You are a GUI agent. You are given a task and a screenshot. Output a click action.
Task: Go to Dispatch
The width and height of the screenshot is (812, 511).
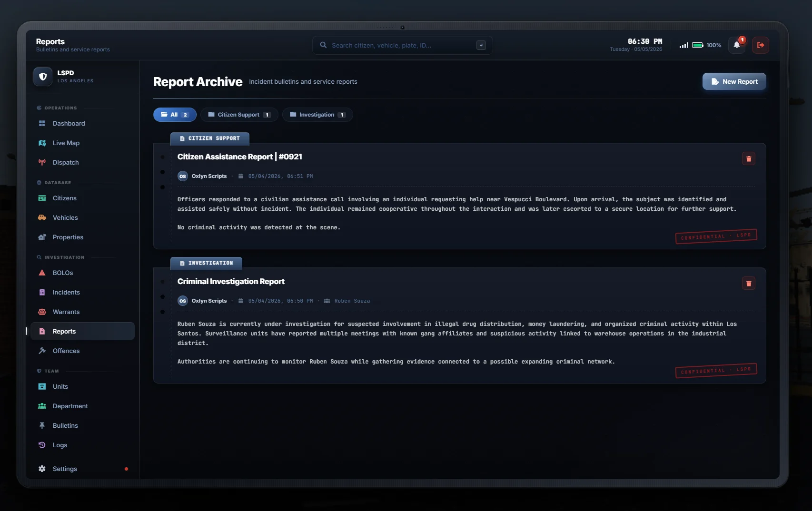pyautogui.click(x=82, y=162)
